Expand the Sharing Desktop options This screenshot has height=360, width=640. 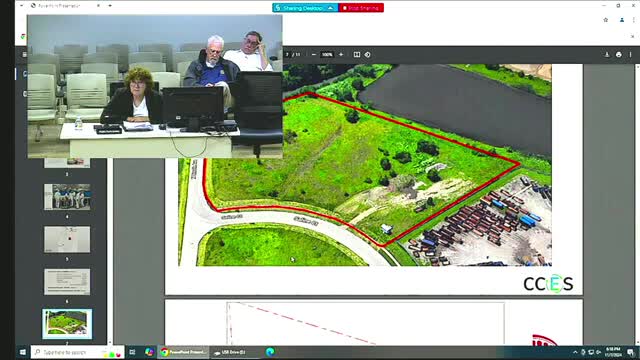[330, 8]
